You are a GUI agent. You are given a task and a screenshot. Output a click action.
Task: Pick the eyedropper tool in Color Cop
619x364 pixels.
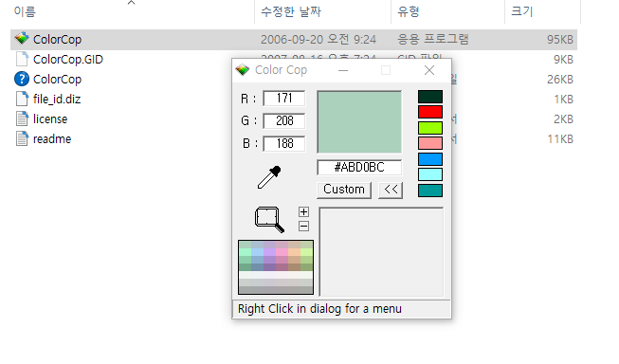coord(269,177)
